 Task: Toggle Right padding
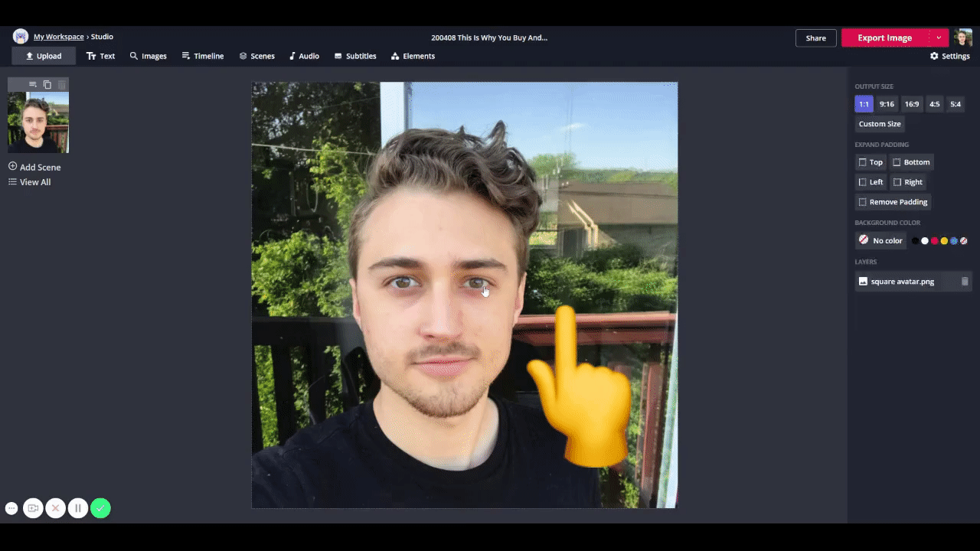coord(908,182)
